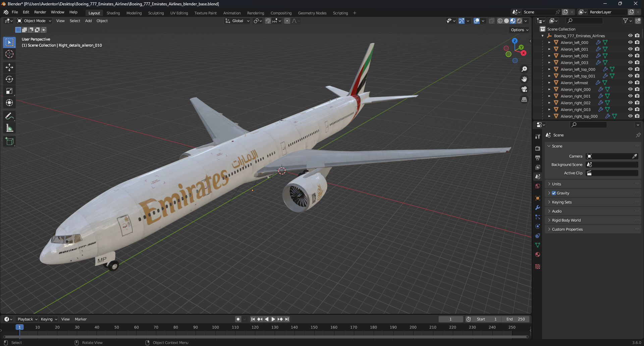Toggle the Gravity checkbox
The image size is (644, 346).
coord(554,193)
